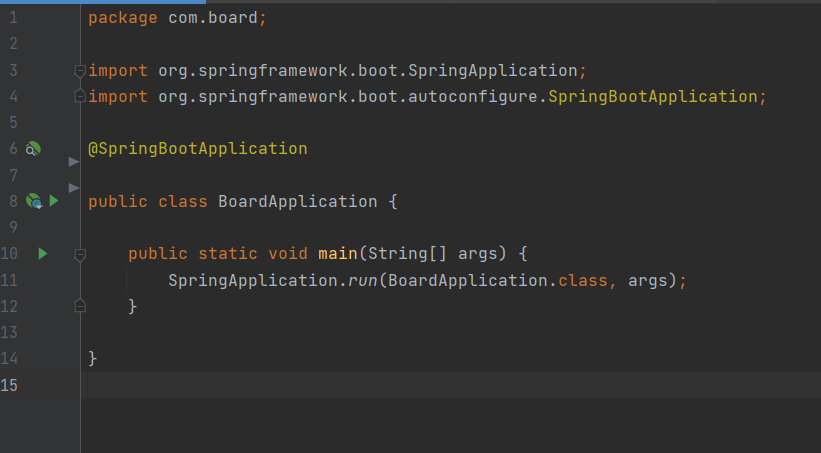Screen dimensions: 821x453
Task: Click SpringApplication on line 11
Action: (253, 281)
